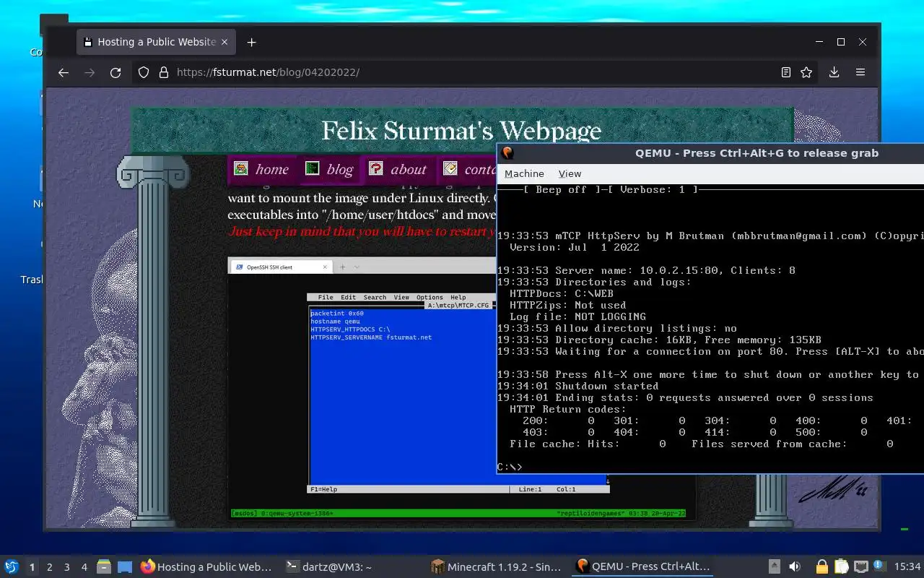Go back in Firefox with the back arrow

[x=64, y=72]
